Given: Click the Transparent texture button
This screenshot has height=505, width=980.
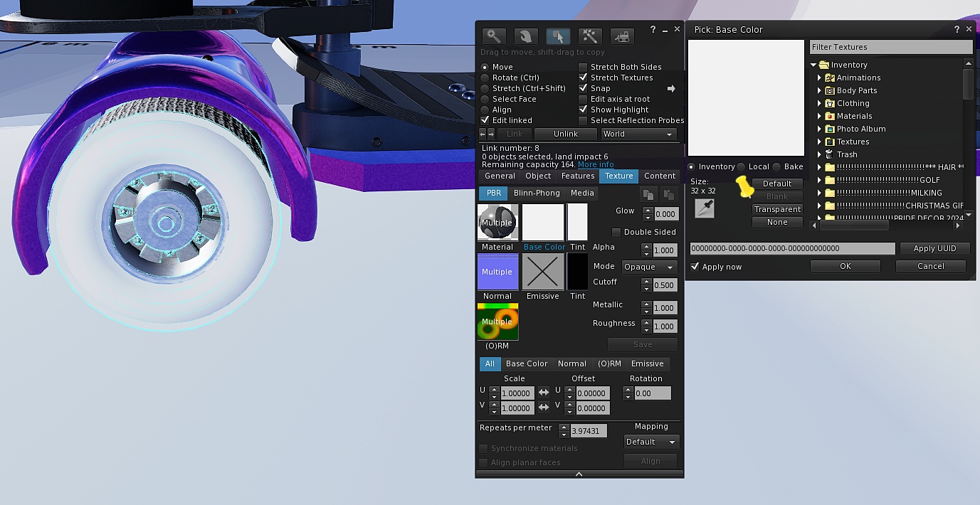Looking at the screenshot, I should [777, 210].
